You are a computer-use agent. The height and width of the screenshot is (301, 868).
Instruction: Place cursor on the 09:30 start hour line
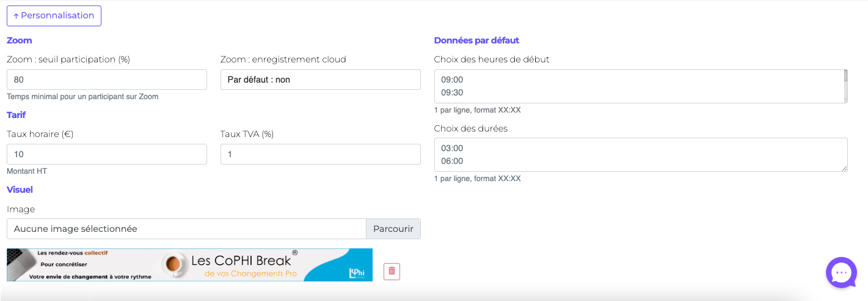click(453, 93)
